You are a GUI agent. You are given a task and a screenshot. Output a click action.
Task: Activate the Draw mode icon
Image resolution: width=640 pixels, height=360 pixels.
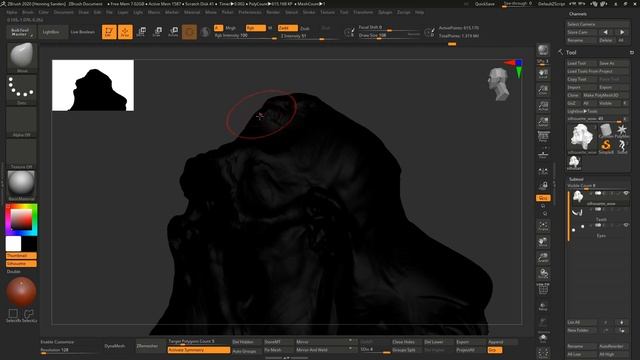point(125,32)
